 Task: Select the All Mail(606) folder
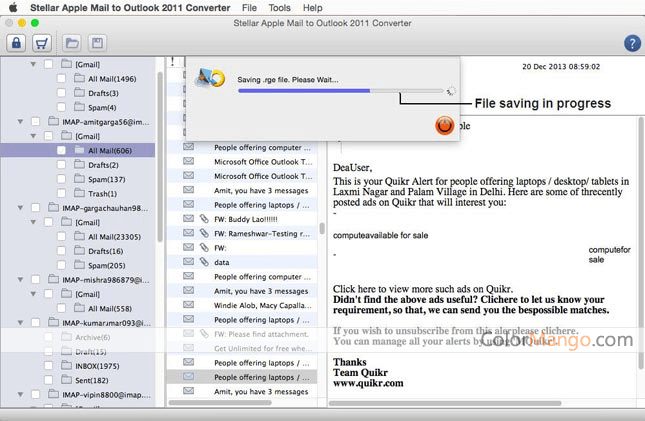tap(78, 150)
